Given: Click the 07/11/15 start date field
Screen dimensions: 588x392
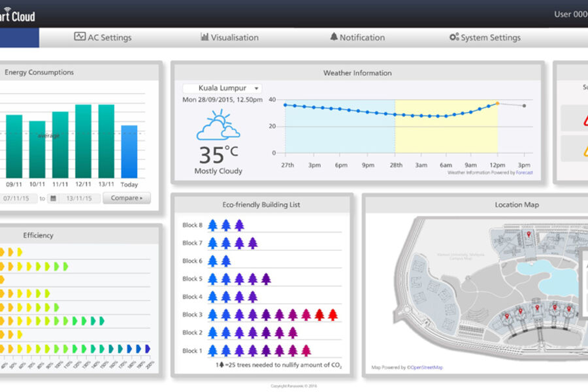Looking at the screenshot, I should point(18,198).
